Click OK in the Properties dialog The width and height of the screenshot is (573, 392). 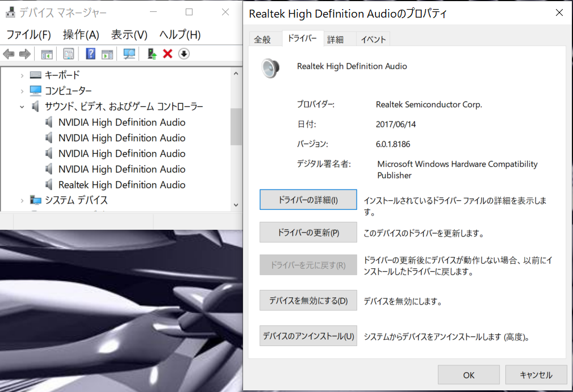coord(469,375)
